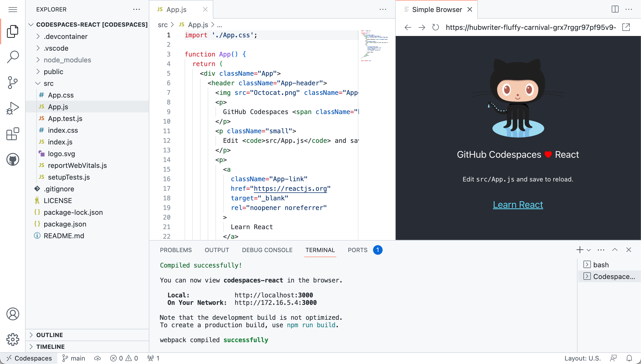Switch to the PORTS tab
The height and width of the screenshot is (364, 641).
tap(358, 250)
